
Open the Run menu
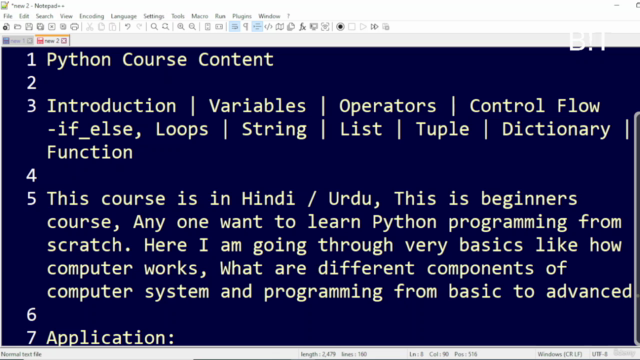point(220,16)
